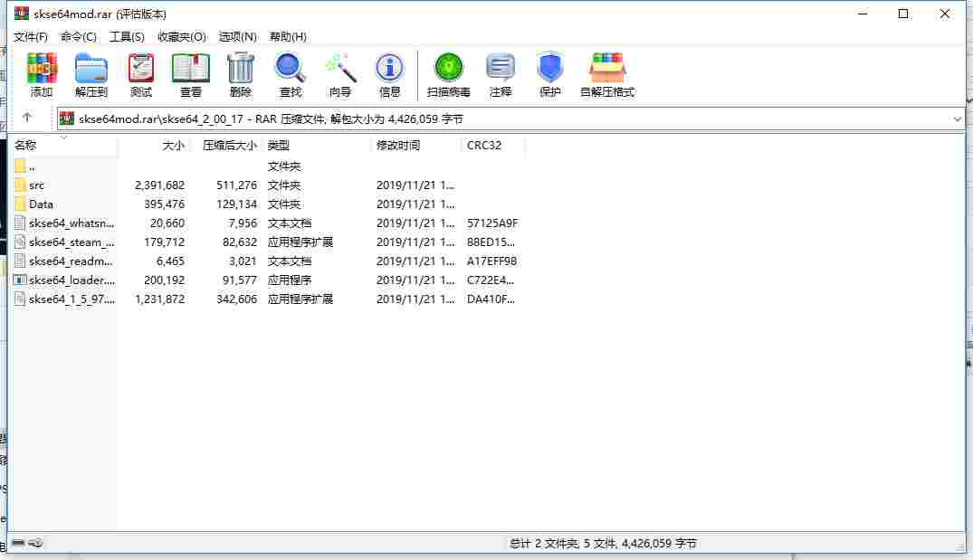
Task: Expand the archive path dropdown arrow
Action: (x=957, y=119)
